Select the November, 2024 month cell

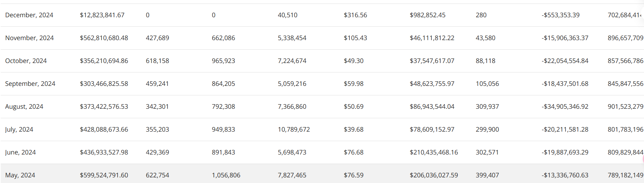coord(30,38)
